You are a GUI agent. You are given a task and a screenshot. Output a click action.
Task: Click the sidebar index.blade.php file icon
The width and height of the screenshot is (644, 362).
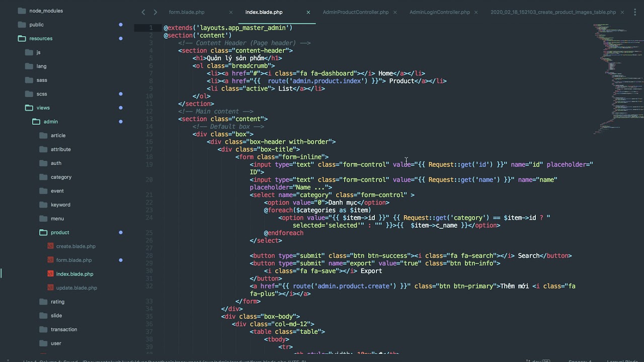(50, 274)
